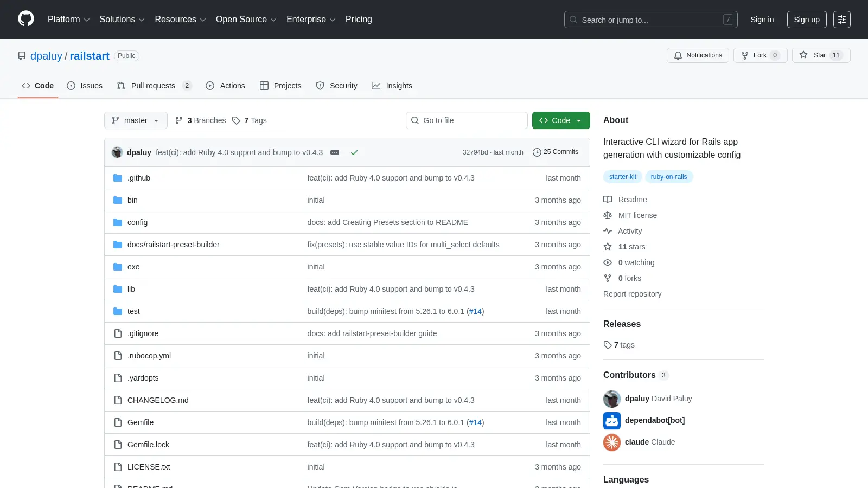
Task: Open the 3 Branches link
Action: click(x=200, y=120)
